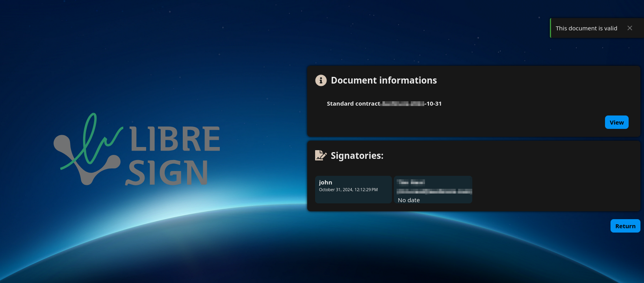
Task: Click the 'Document informations' heading
Action: tap(384, 80)
